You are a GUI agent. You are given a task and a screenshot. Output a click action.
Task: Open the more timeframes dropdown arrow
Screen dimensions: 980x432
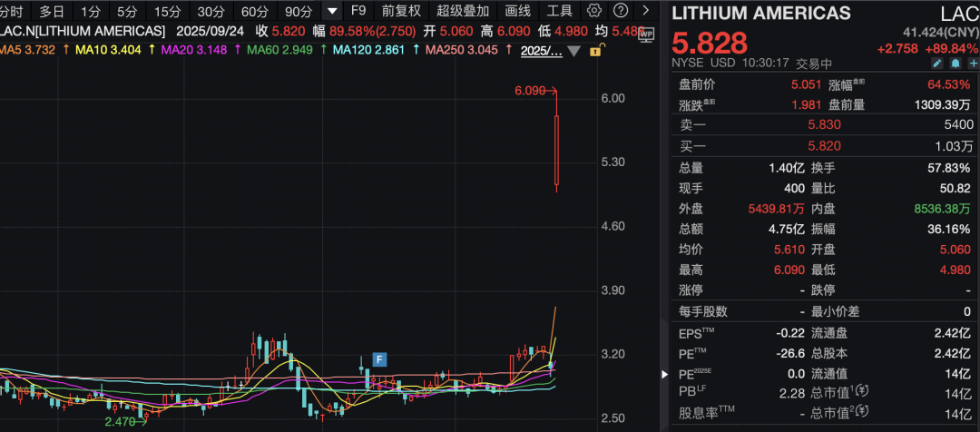(332, 11)
